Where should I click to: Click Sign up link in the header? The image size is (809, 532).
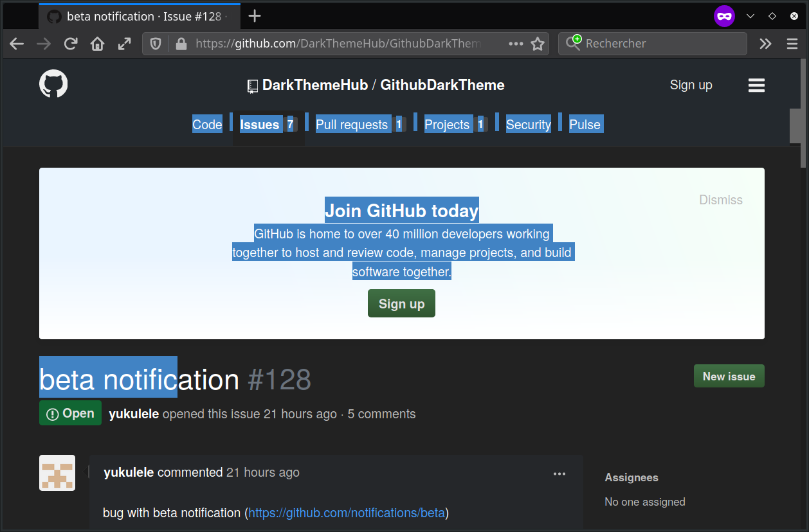pyautogui.click(x=691, y=85)
